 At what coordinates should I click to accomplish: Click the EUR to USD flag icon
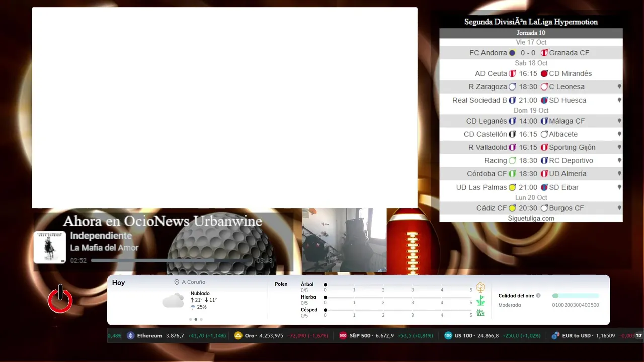click(x=556, y=336)
